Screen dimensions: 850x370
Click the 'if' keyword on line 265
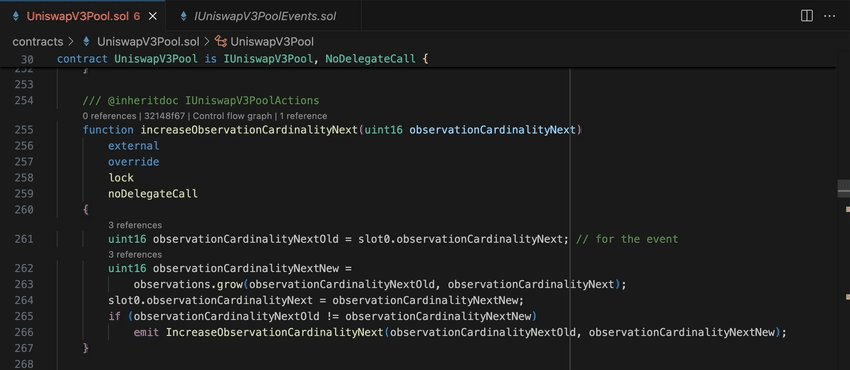pos(114,316)
